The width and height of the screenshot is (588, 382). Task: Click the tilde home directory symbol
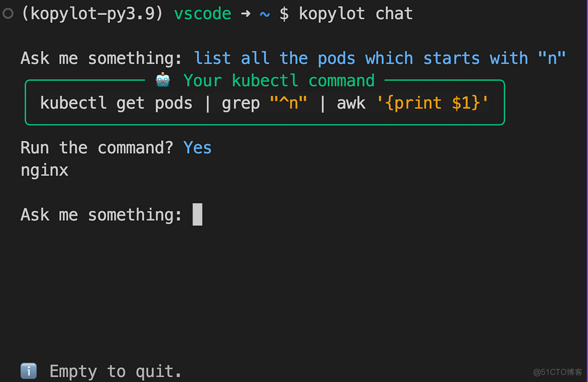(265, 14)
